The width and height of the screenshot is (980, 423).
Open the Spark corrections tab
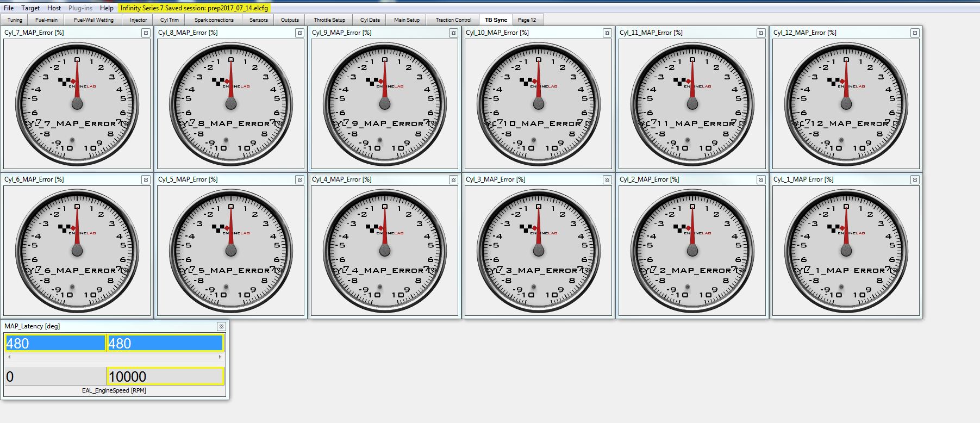[x=214, y=20]
